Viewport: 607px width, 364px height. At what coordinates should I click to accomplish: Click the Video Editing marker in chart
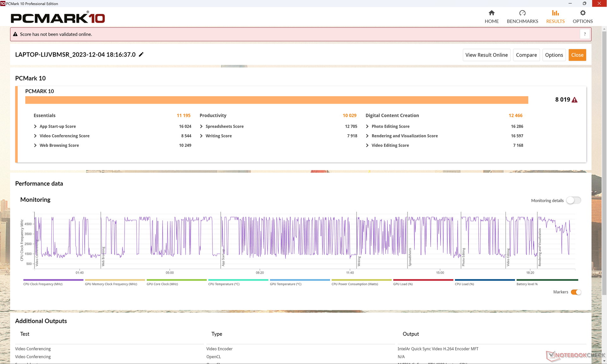tap(508, 257)
